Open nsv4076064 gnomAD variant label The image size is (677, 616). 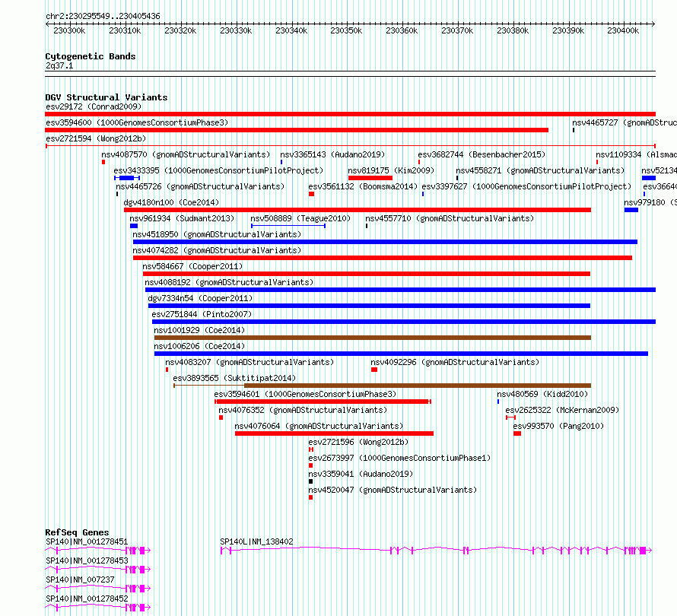[x=319, y=426]
